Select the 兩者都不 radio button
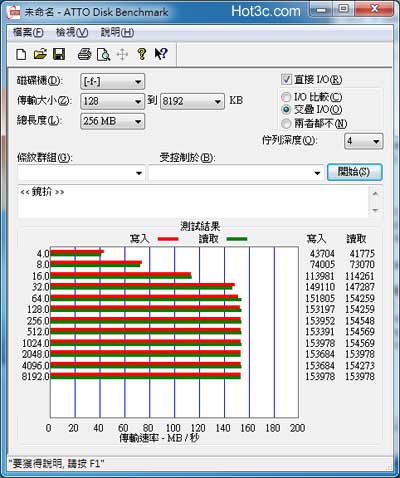The height and width of the screenshot is (478, 400). (286, 124)
